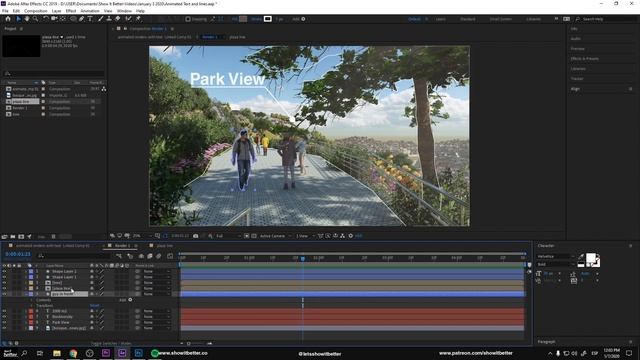Screen dimensions: 640x360
Task: Hide layer 2 Shape Layer 1 with eye
Action: 4,277
